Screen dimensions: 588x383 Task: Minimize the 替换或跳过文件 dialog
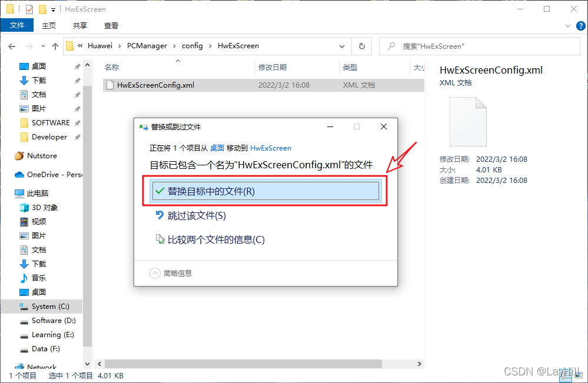[x=330, y=126]
